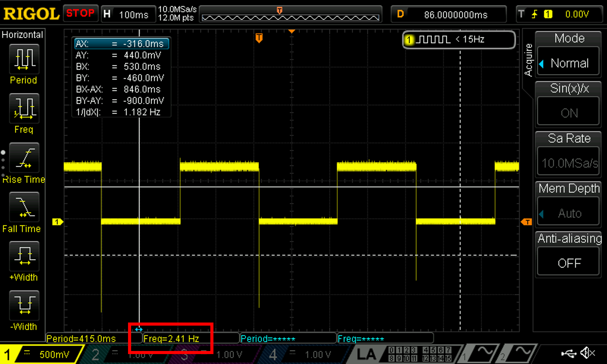The width and height of the screenshot is (607, 364).
Task: Click the red STOP status button
Action: [x=81, y=13]
